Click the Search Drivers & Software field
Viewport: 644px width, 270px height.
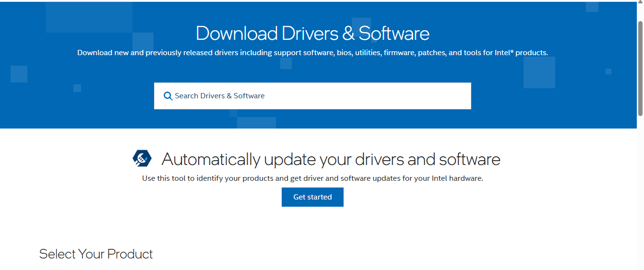312,96
